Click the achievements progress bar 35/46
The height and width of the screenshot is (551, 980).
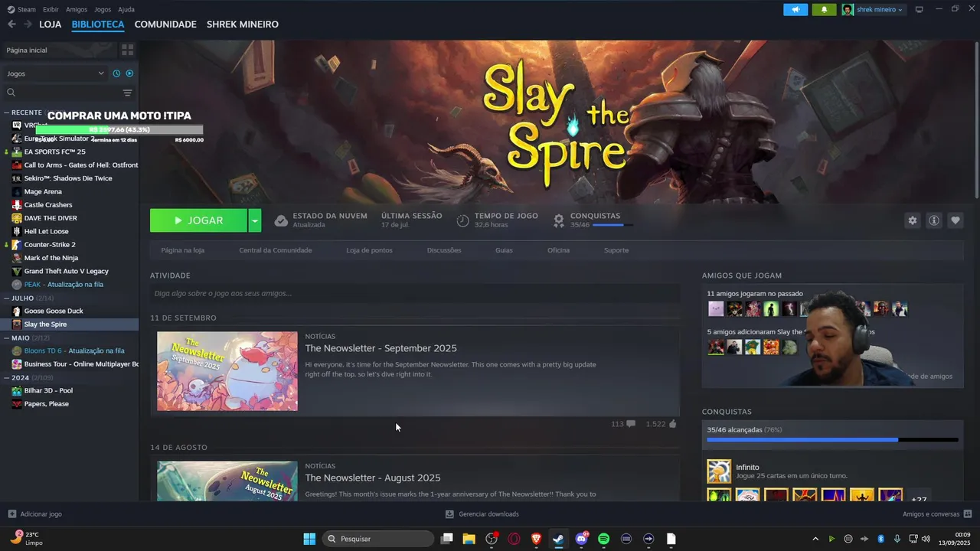tap(832, 440)
